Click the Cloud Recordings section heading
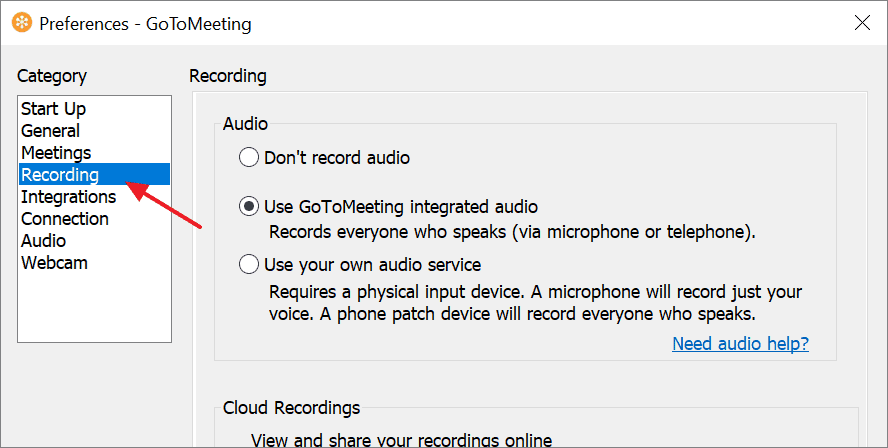888x448 pixels. [291, 408]
